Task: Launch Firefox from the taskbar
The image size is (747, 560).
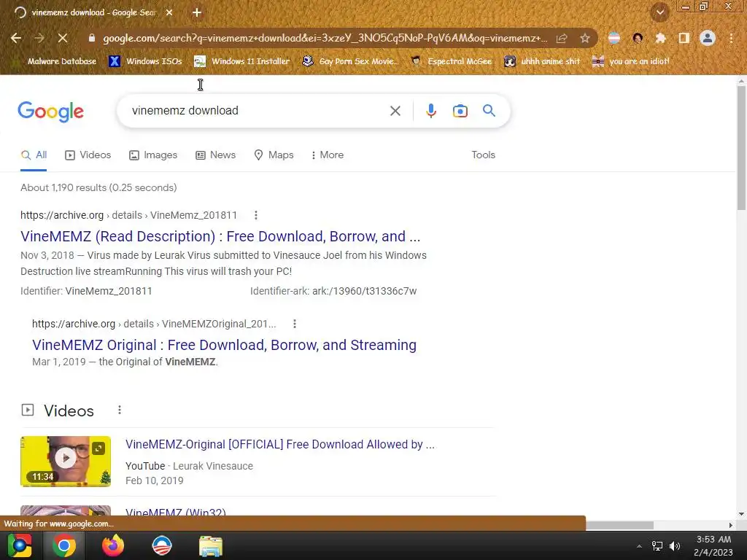Action: [113, 545]
